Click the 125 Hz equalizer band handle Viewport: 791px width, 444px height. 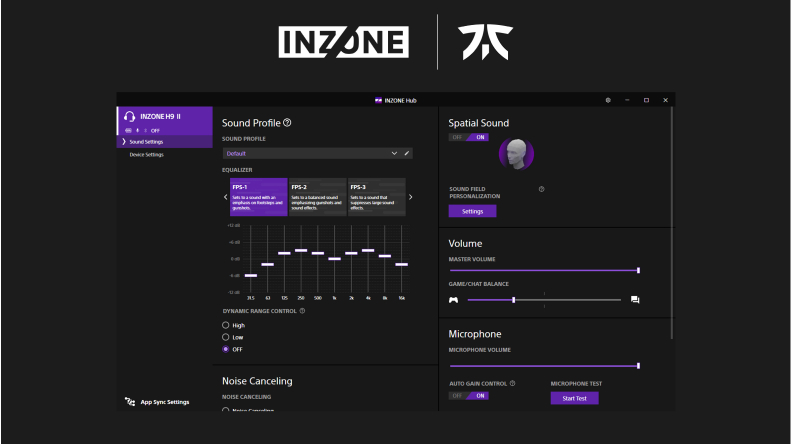click(284, 253)
